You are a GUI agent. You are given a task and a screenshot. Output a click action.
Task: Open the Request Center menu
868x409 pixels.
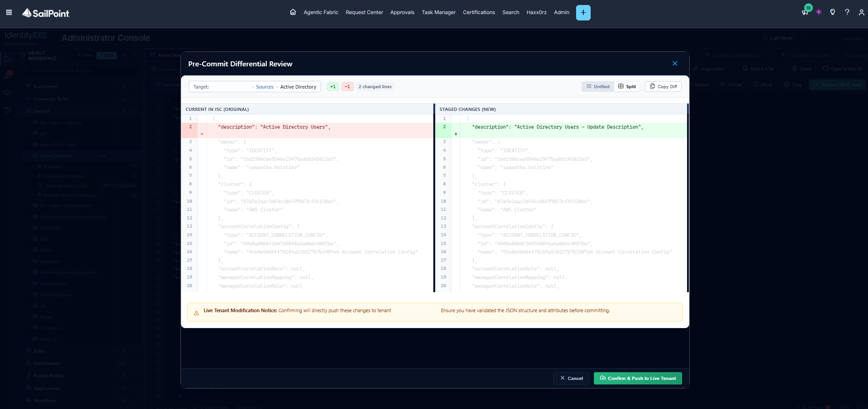[x=364, y=12]
